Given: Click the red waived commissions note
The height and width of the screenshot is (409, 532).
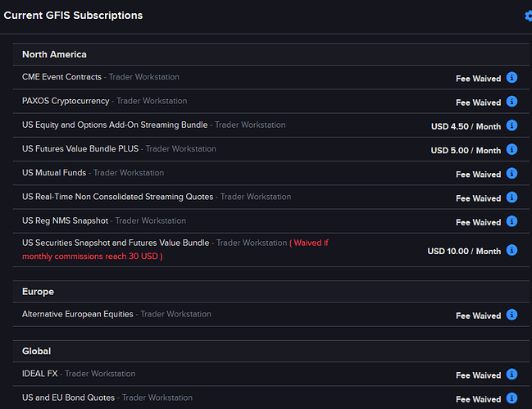Looking at the screenshot, I should click(x=175, y=250).
